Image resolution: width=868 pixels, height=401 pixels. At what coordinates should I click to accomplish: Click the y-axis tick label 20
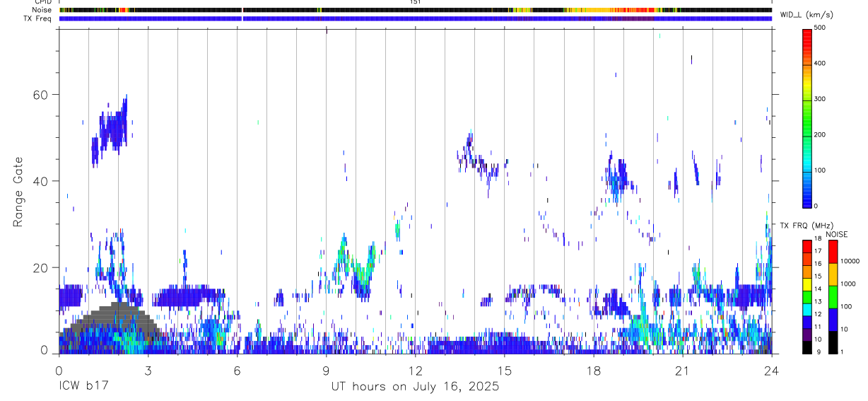pos(40,267)
